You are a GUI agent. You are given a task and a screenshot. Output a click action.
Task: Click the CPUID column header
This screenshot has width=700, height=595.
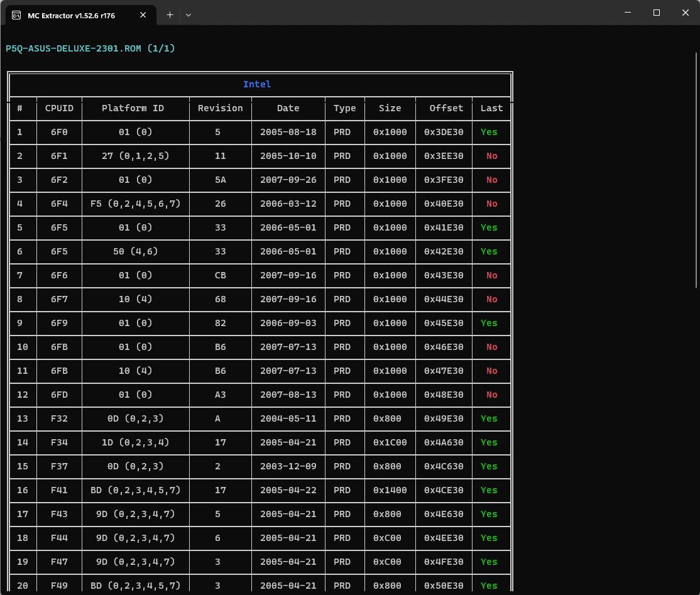click(59, 108)
